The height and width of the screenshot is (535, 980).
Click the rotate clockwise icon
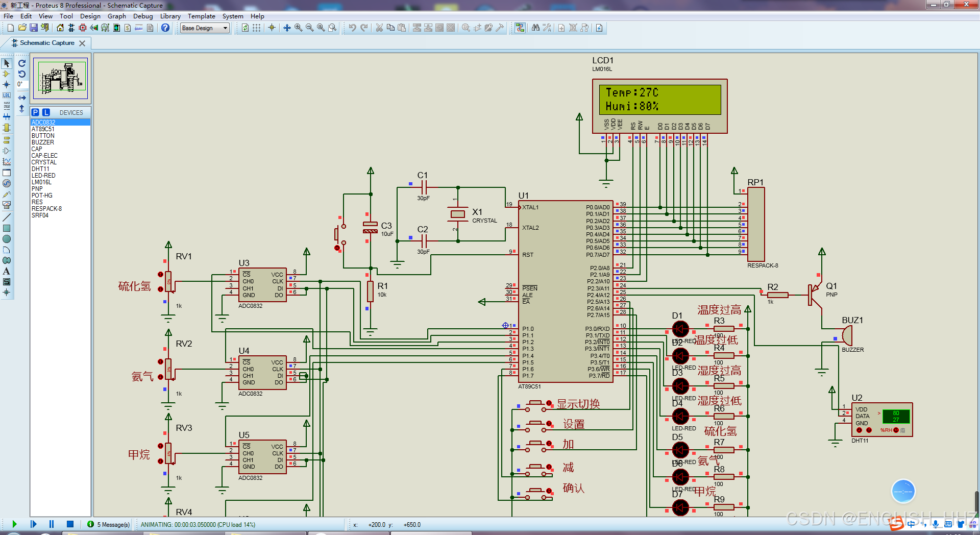coord(22,63)
